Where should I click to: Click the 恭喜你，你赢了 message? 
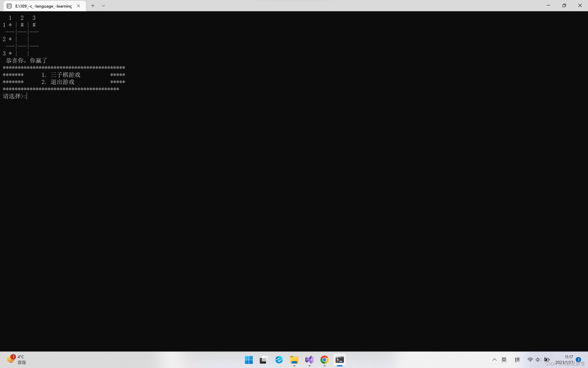point(26,60)
